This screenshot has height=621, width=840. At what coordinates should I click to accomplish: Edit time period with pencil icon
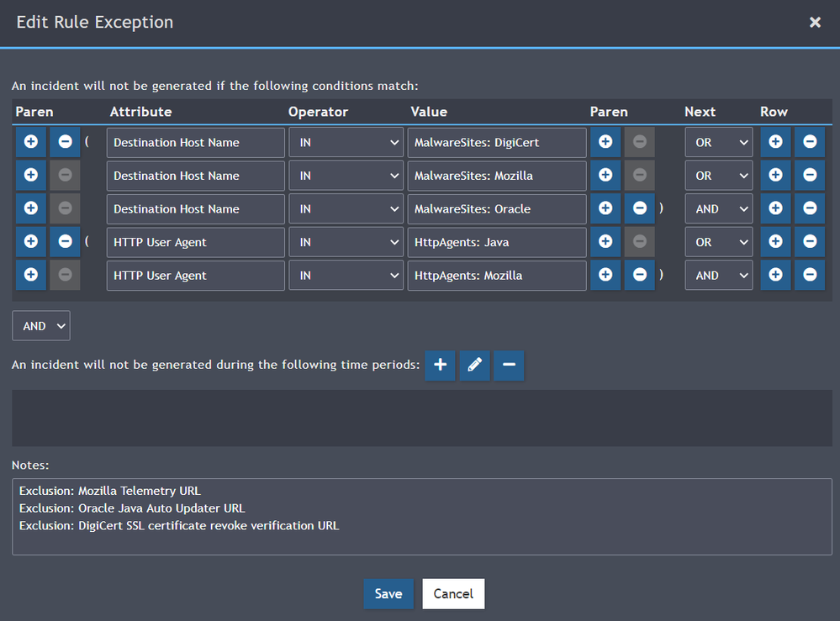(474, 366)
